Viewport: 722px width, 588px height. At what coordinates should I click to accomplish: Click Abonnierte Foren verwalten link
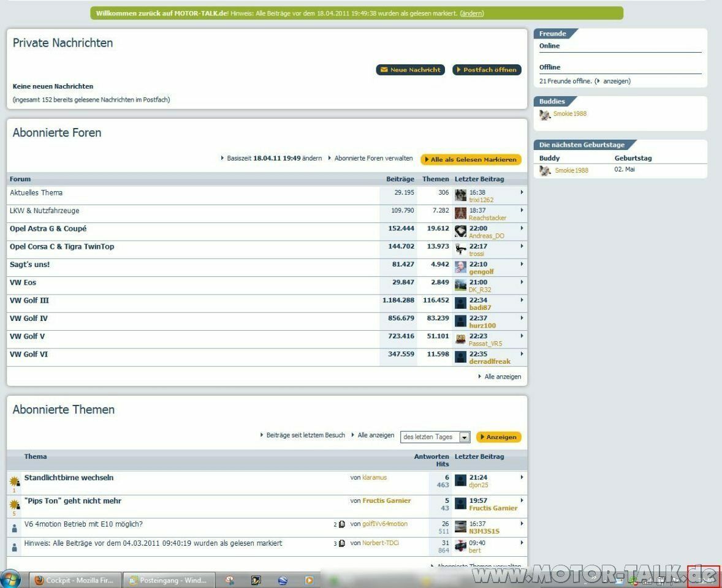tap(373, 158)
